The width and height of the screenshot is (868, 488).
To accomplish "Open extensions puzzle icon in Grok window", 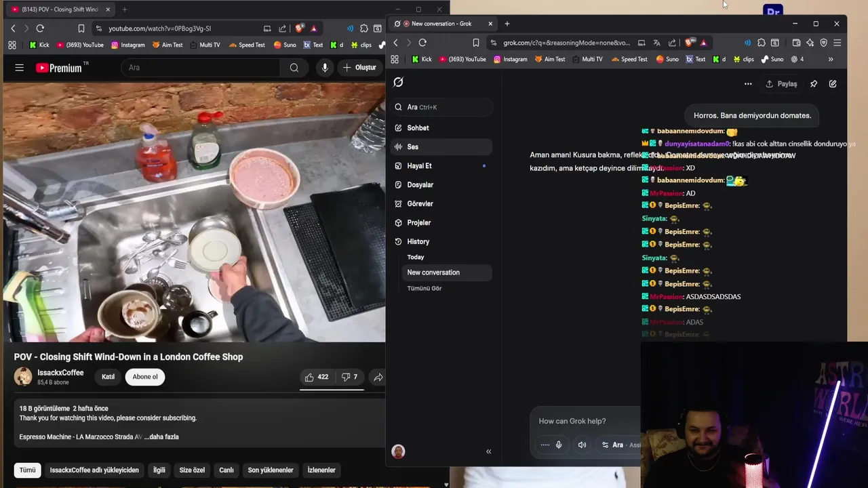I will tap(762, 43).
